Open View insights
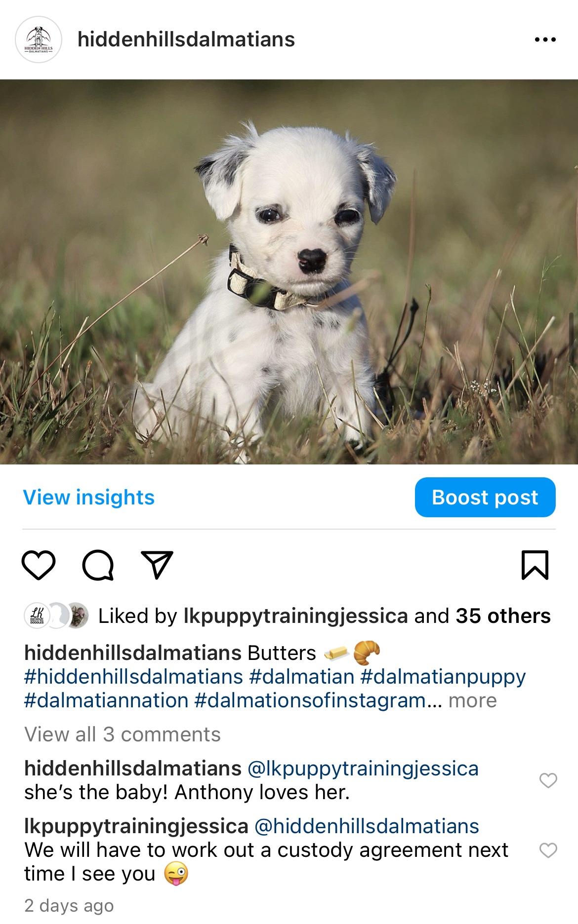 tap(89, 497)
